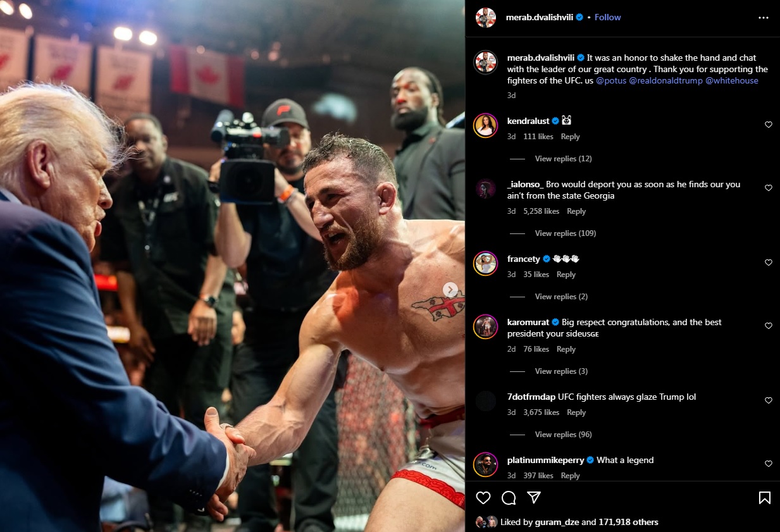
Task: Open karomurat's profile picture
Action: pyautogui.click(x=486, y=326)
